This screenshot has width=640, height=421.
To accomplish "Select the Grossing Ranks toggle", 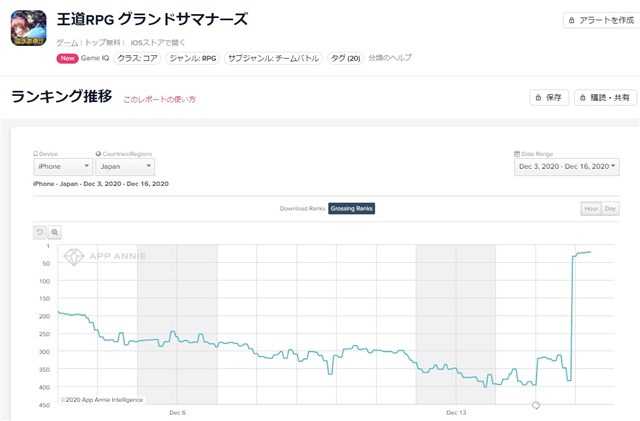I will (351, 209).
